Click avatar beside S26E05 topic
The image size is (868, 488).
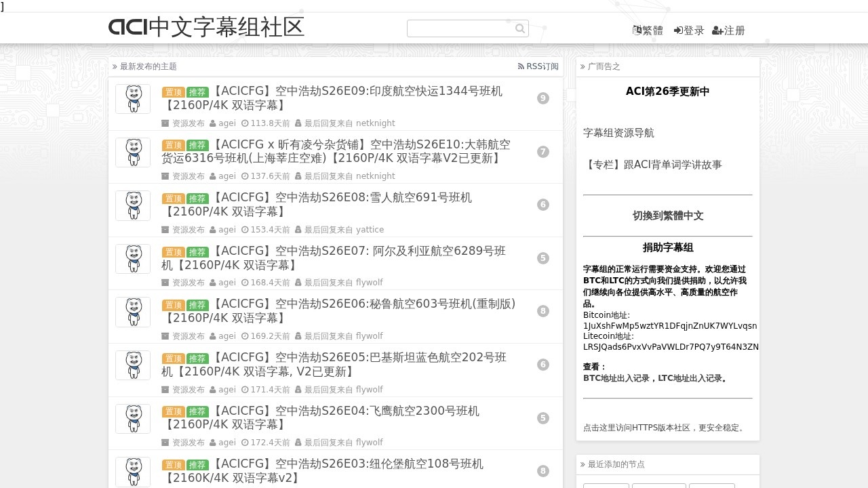133,365
